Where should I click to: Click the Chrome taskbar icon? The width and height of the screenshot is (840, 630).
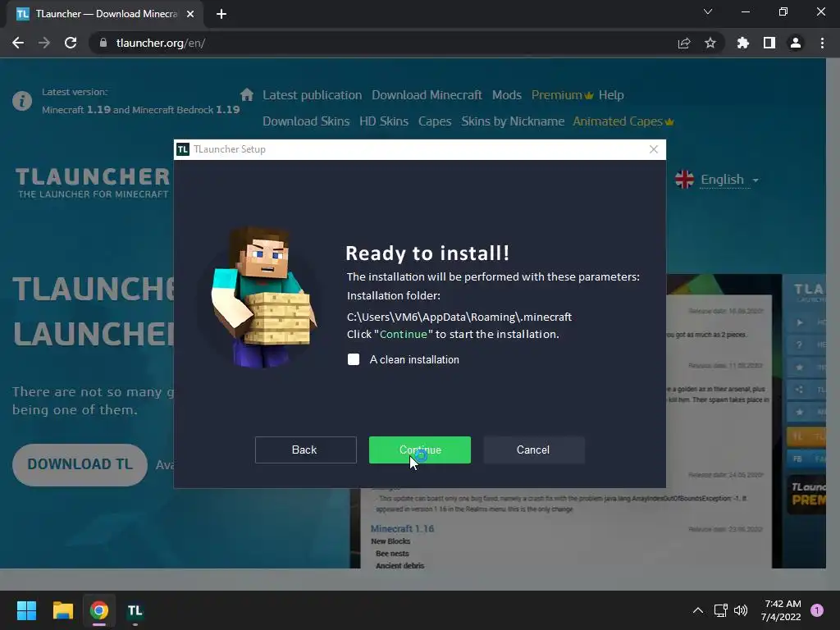[99, 610]
